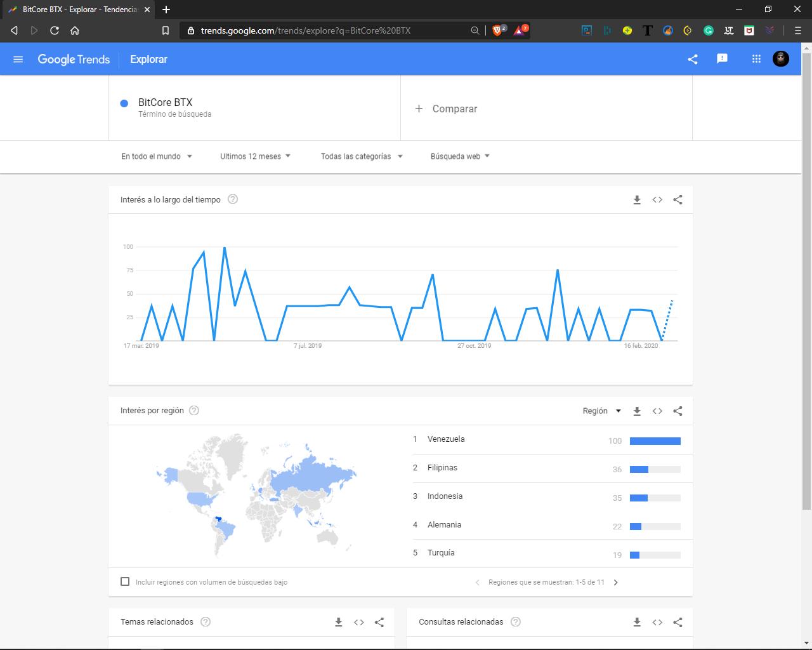Click the Google Trends logo
The image size is (812, 650).
(x=74, y=59)
